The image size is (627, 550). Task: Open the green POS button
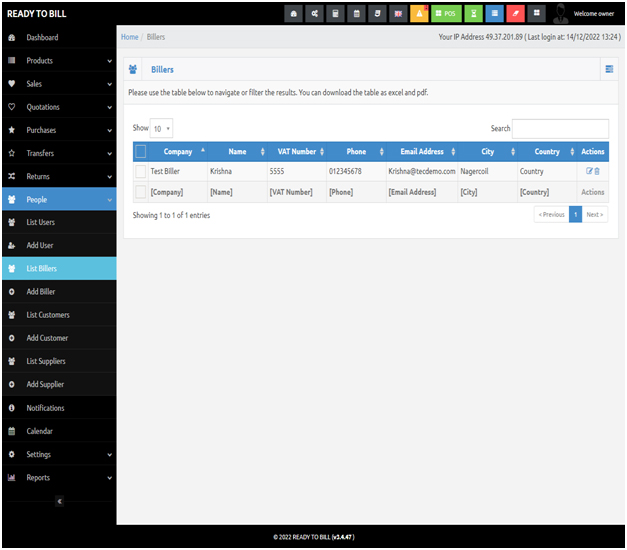pyautogui.click(x=446, y=14)
